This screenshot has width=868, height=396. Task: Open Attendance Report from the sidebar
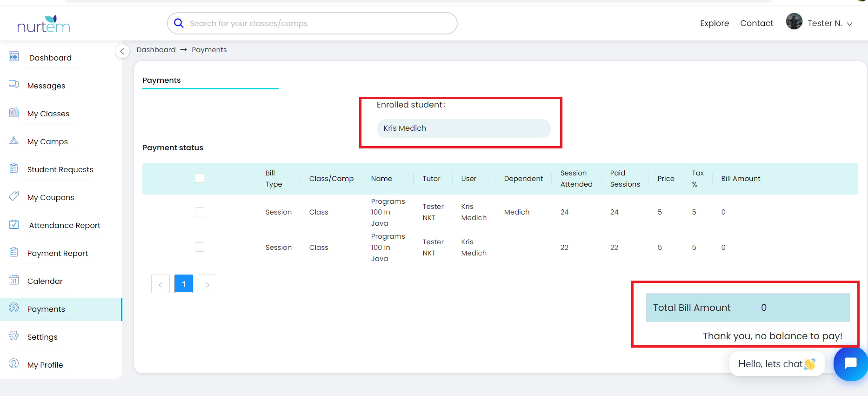pos(64,225)
